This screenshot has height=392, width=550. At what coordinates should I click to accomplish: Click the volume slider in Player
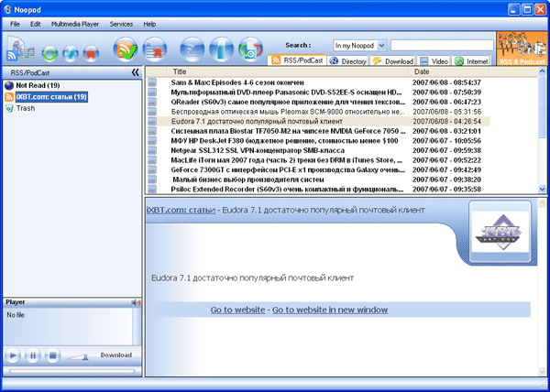(78, 356)
